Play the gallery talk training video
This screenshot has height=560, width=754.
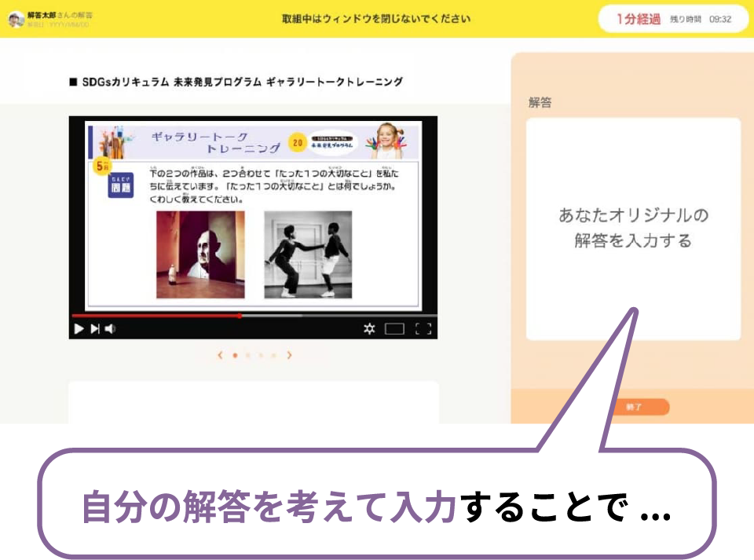(79, 329)
